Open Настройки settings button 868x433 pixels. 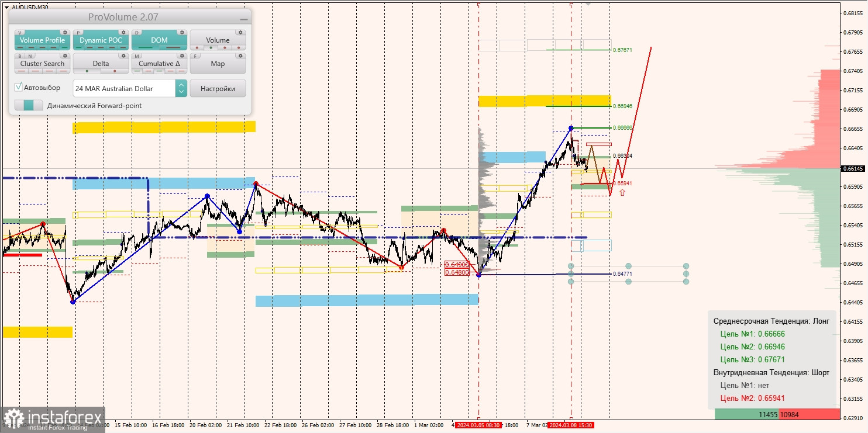pyautogui.click(x=218, y=88)
